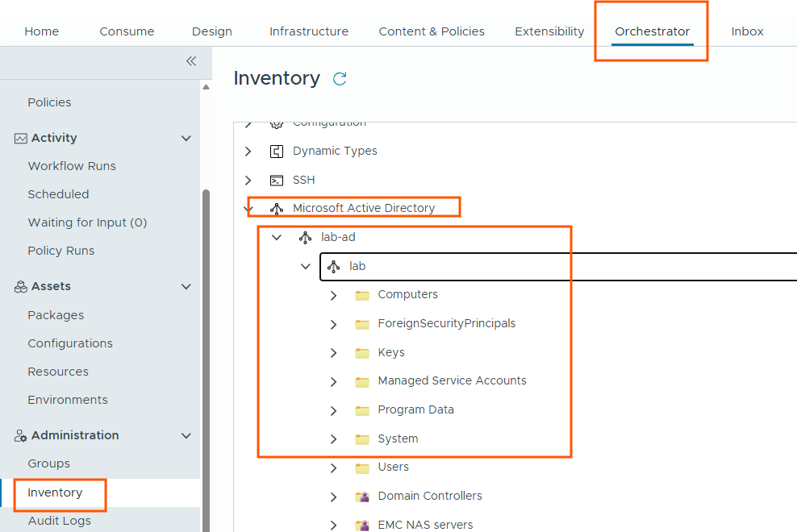The image size is (797, 532).
Task: Click the Microsoft Active Directory icon
Action: coord(277,209)
